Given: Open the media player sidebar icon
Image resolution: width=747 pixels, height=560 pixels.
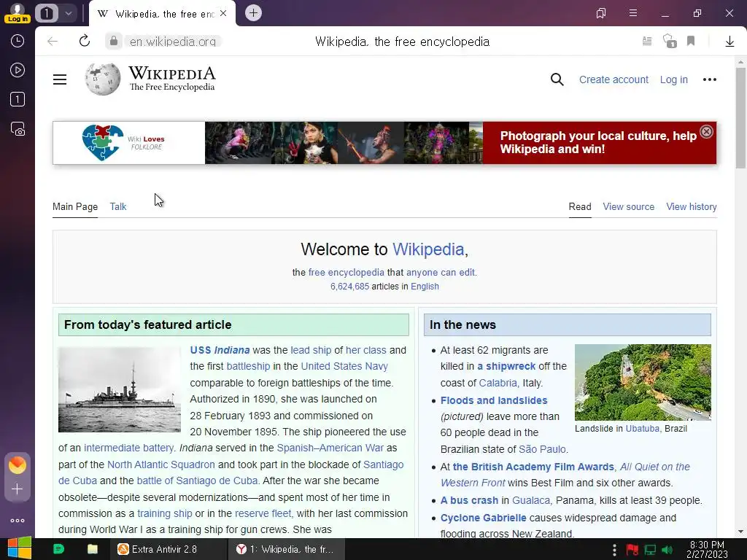Looking at the screenshot, I should tap(18, 71).
